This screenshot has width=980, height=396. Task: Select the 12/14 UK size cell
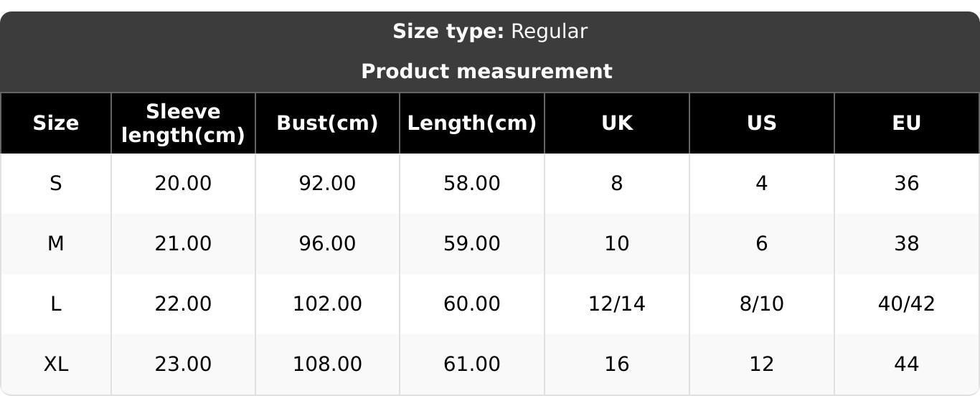click(617, 304)
